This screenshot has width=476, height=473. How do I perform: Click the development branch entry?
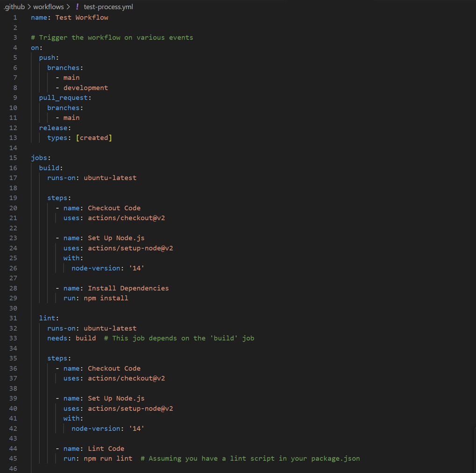click(x=85, y=87)
